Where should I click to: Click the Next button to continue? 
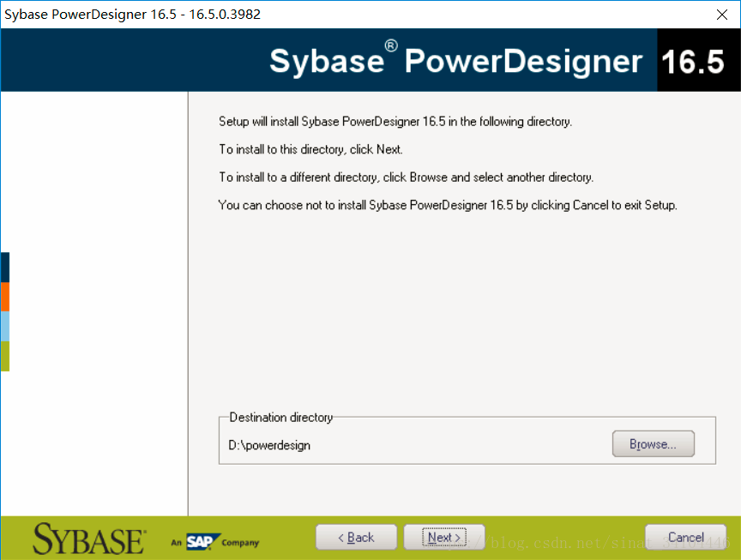(444, 538)
